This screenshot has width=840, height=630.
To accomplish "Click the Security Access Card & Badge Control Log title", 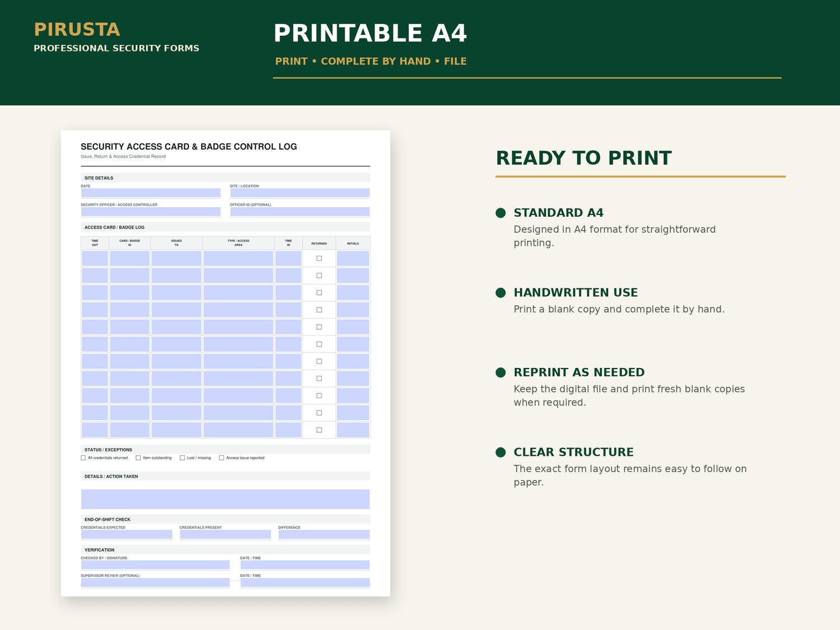I will [189, 147].
